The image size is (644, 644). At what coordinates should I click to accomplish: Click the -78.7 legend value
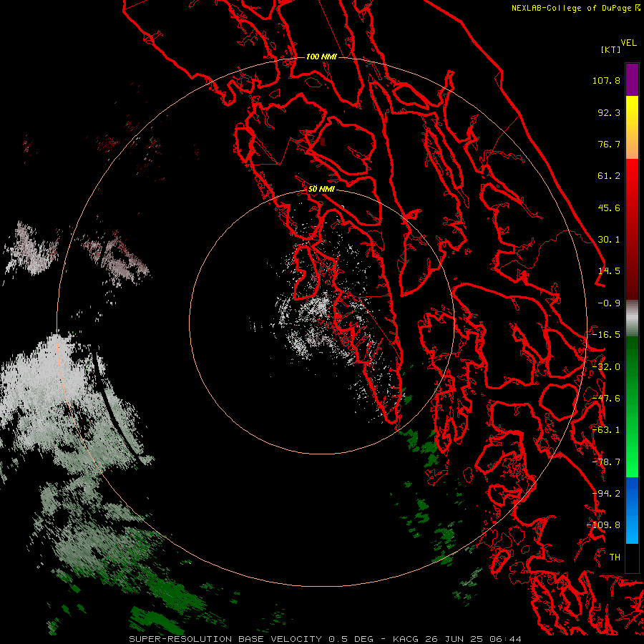coord(606,462)
